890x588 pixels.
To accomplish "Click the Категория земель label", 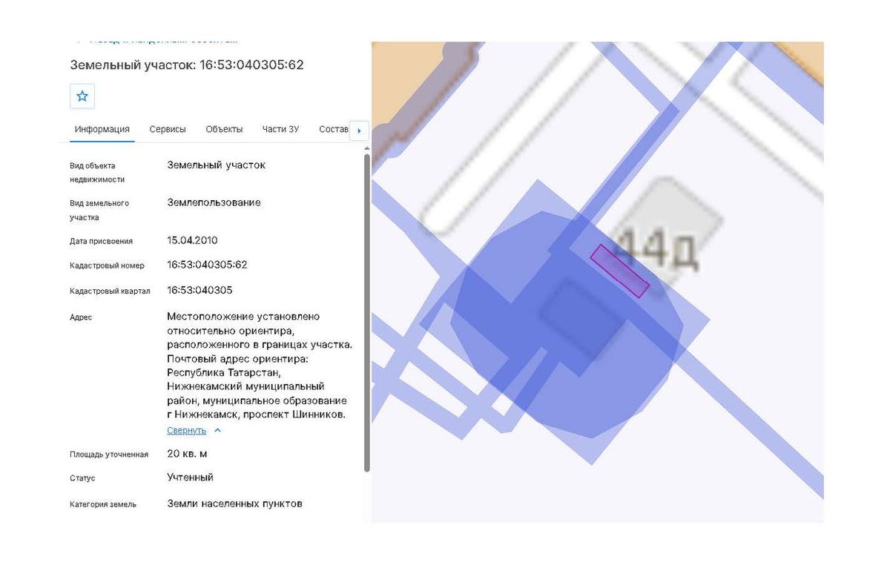I will click(x=103, y=504).
